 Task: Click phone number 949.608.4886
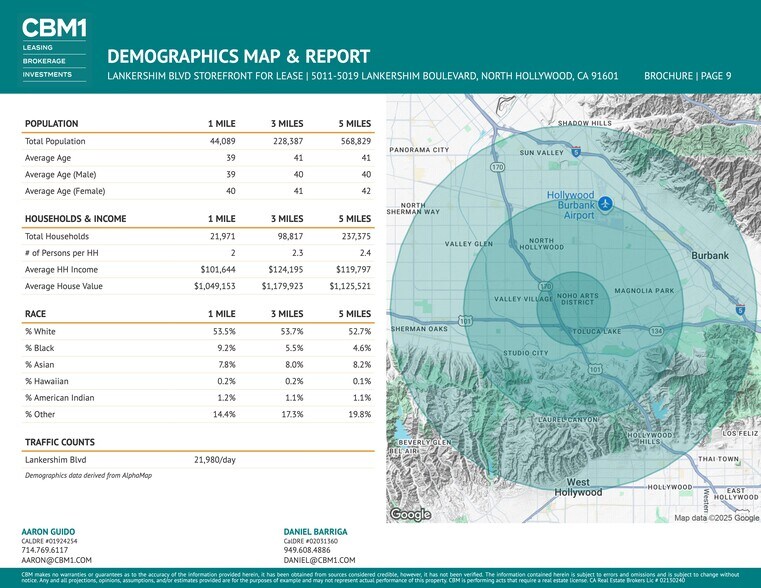click(307, 550)
